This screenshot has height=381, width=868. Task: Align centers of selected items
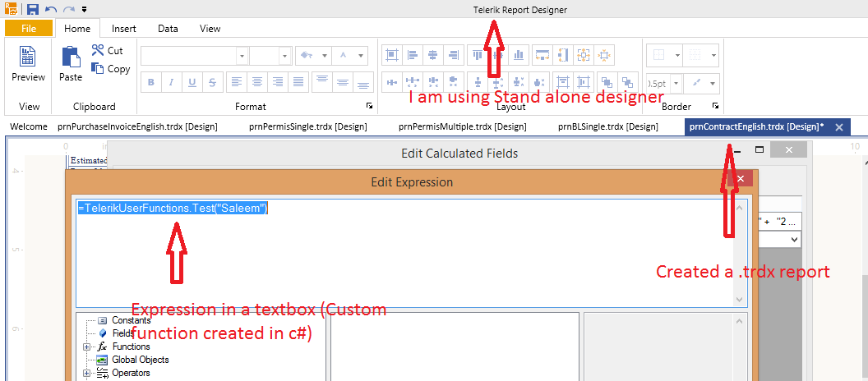pyautogui.click(x=433, y=54)
